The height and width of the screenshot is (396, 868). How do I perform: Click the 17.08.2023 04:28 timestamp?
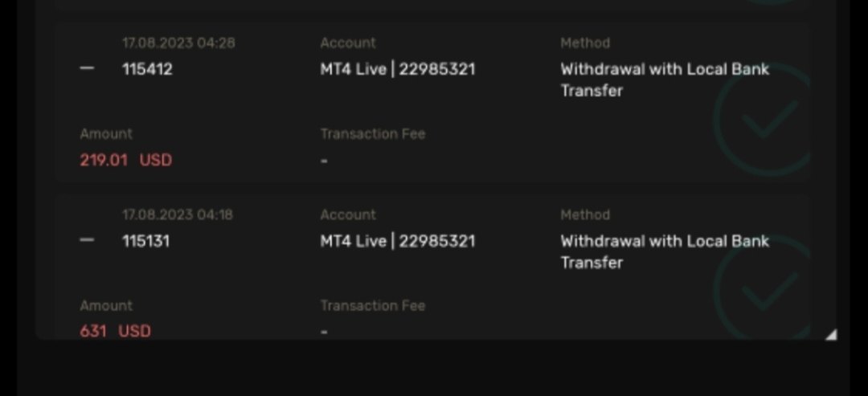coord(178,43)
